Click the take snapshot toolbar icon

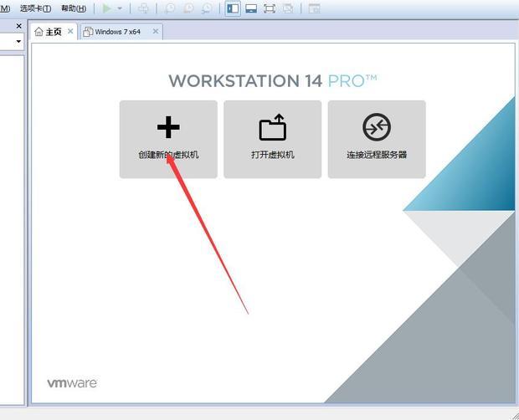(170, 8)
